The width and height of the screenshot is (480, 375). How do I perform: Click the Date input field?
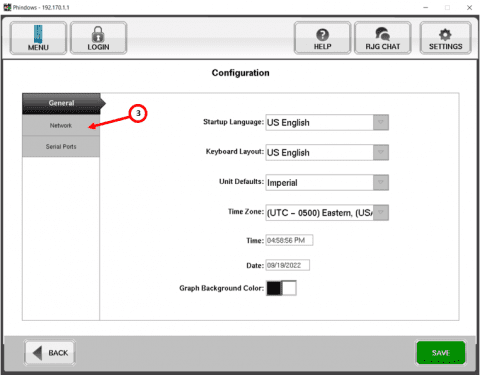(x=288, y=265)
